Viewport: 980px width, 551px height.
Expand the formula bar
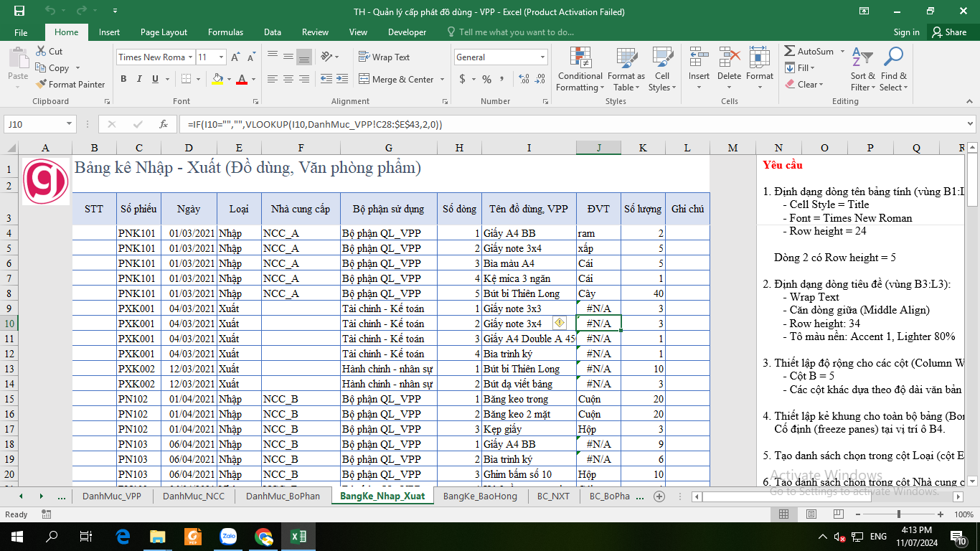point(970,124)
